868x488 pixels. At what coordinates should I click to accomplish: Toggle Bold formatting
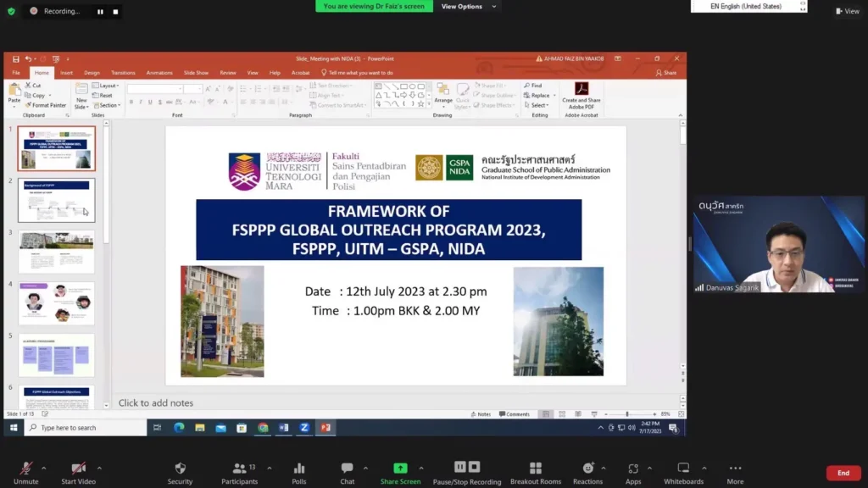pyautogui.click(x=131, y=101)
